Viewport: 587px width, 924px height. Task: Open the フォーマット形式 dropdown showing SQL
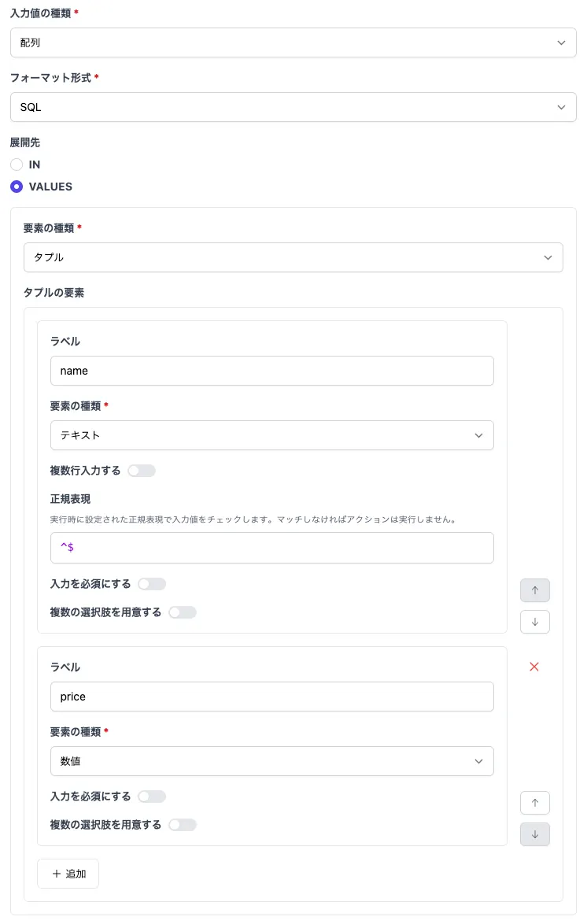(293, 107)
